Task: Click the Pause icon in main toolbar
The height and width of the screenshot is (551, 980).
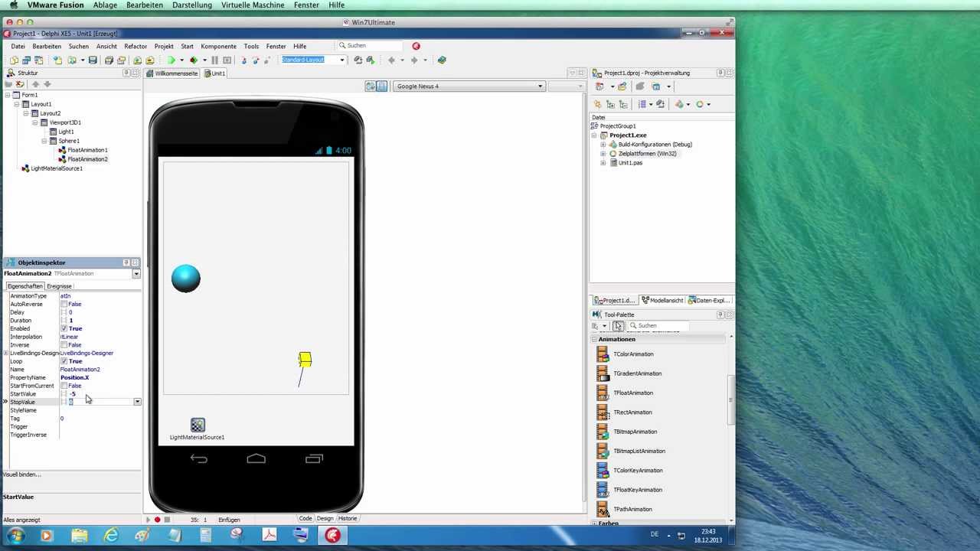Action: coord(214,60)
